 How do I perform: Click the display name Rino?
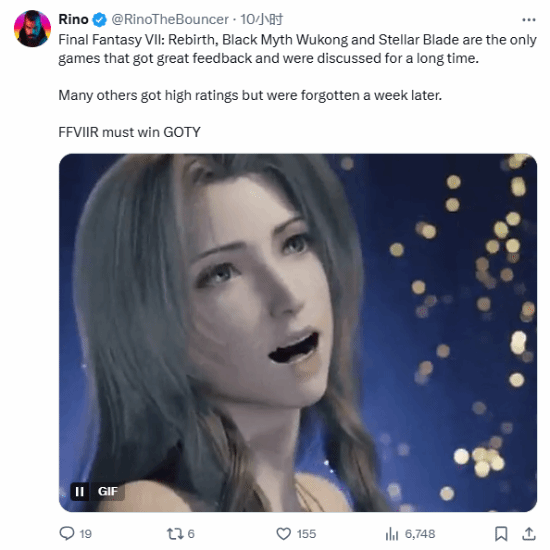pyautogui.click(x=73, y=19)
